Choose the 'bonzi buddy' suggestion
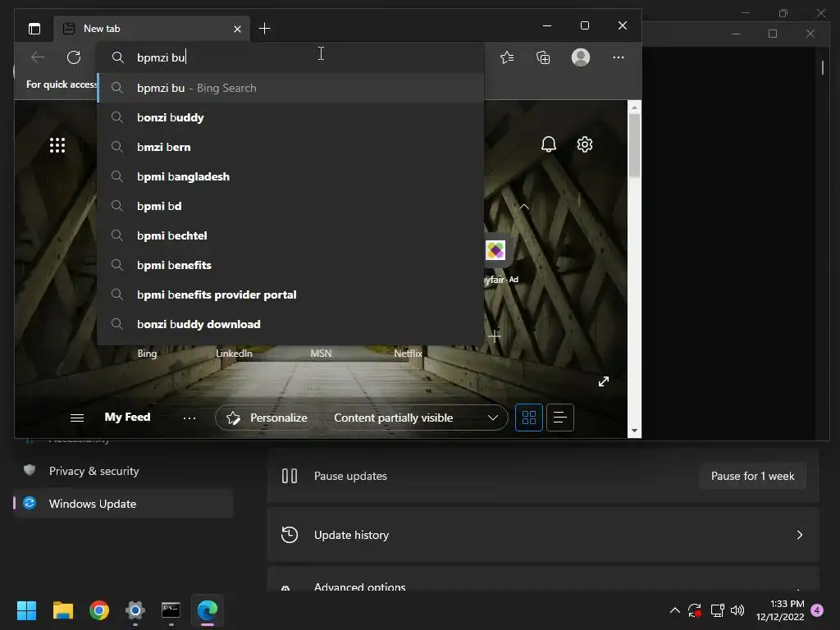Screen dimensions: 840x630 (291, 117)
